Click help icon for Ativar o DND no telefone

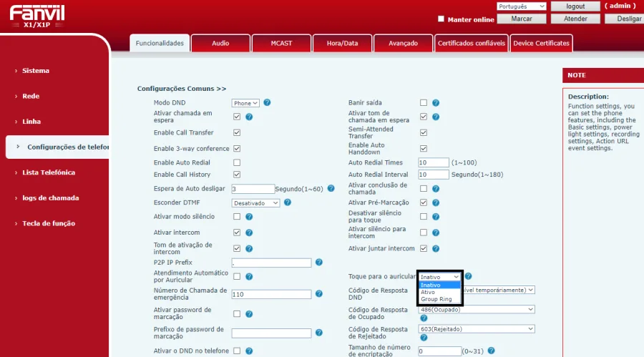pos(249,351)
